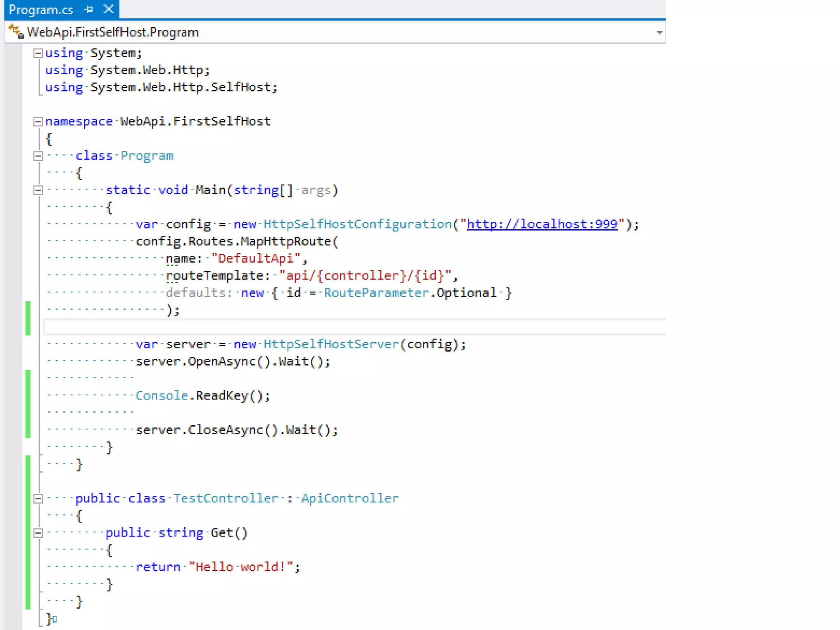The image size is (840, 630).
Task: Open the WebApi.FirstSelfHost.Program type dropdown
Action: tap(659, 32)
